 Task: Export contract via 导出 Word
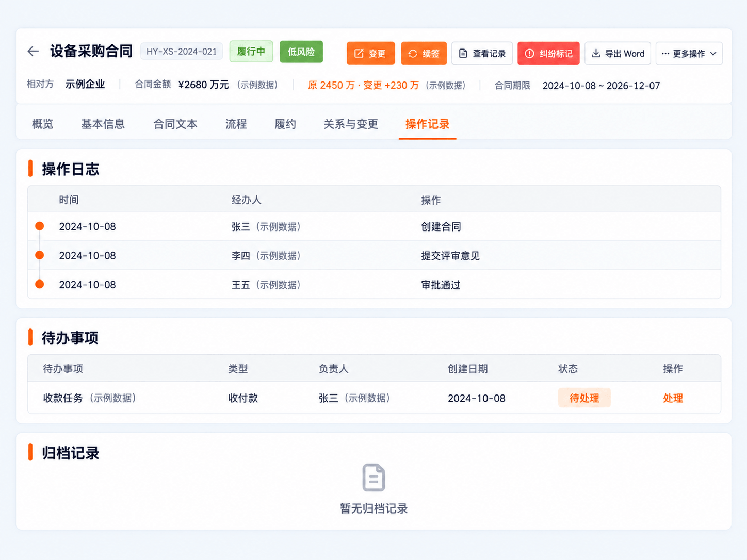pos(618,54)
